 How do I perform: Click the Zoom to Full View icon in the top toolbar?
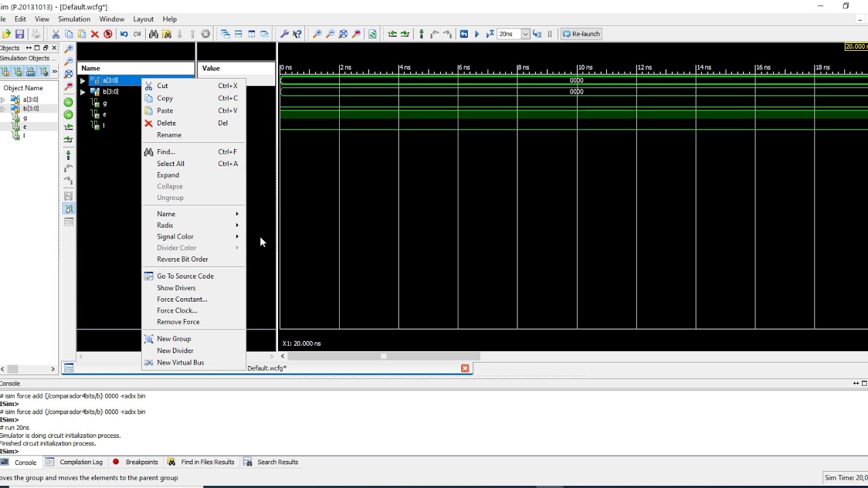343,34
